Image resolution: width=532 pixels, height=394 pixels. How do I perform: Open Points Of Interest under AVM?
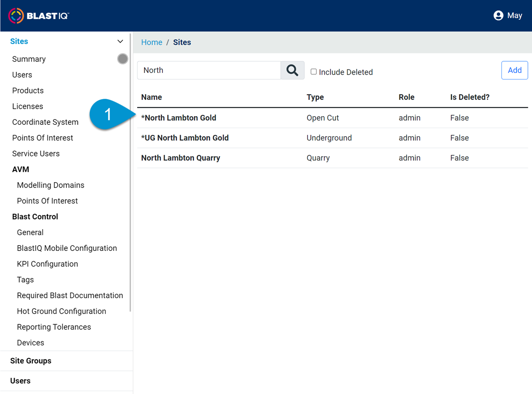point(47,201)
